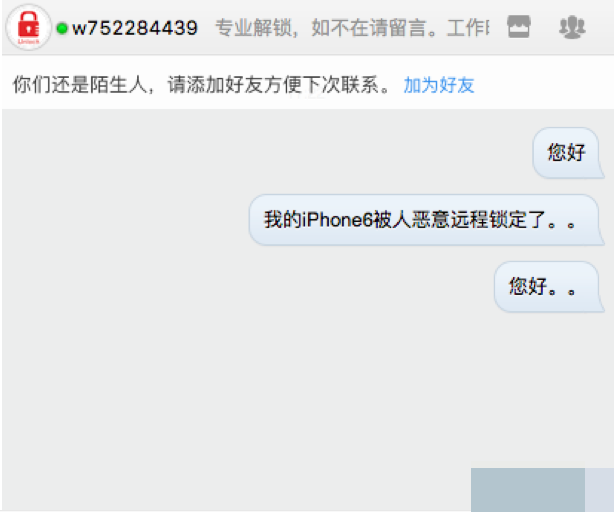Click the blue-gray block at bottom right
614x512 pixels.
527,490
